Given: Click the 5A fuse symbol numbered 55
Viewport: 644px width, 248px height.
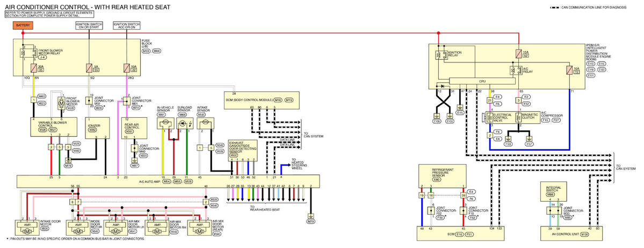Looking at the screenshot, I should (89, 68).
